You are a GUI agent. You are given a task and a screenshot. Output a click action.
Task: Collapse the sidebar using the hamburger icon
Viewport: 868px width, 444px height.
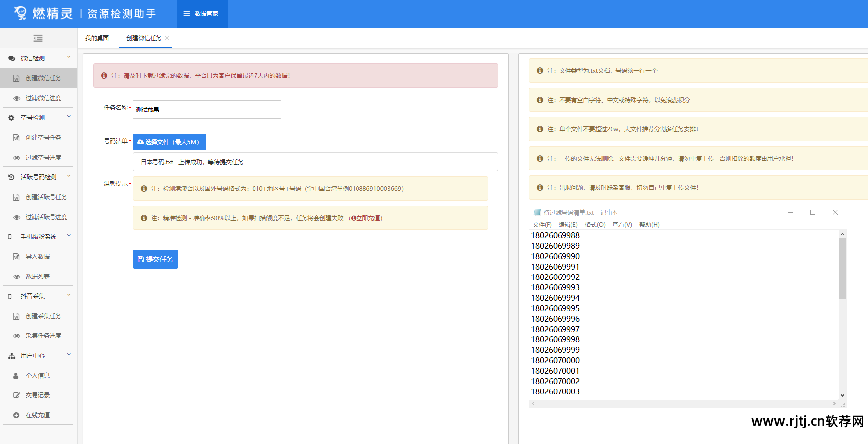(38, 38)
